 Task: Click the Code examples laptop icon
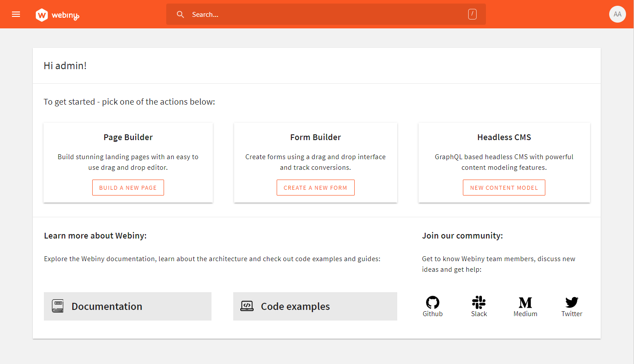click(x=248, y=306)
